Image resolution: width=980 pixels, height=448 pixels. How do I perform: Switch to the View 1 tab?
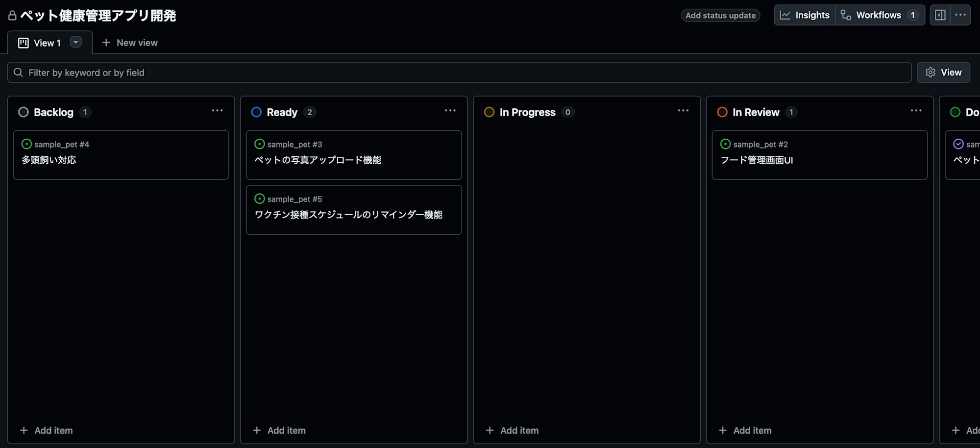click(x=47, y=43)
